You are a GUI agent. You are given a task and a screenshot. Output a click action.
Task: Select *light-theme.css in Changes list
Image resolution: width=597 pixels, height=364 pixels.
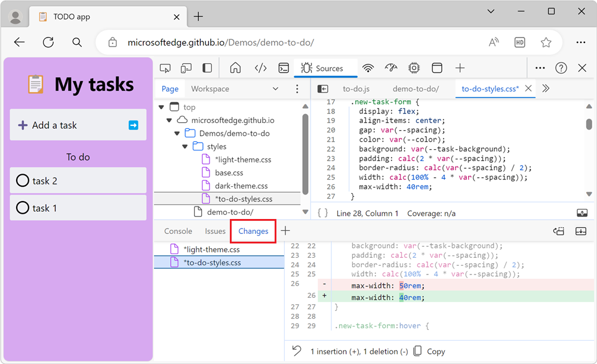tap(211, 249)
